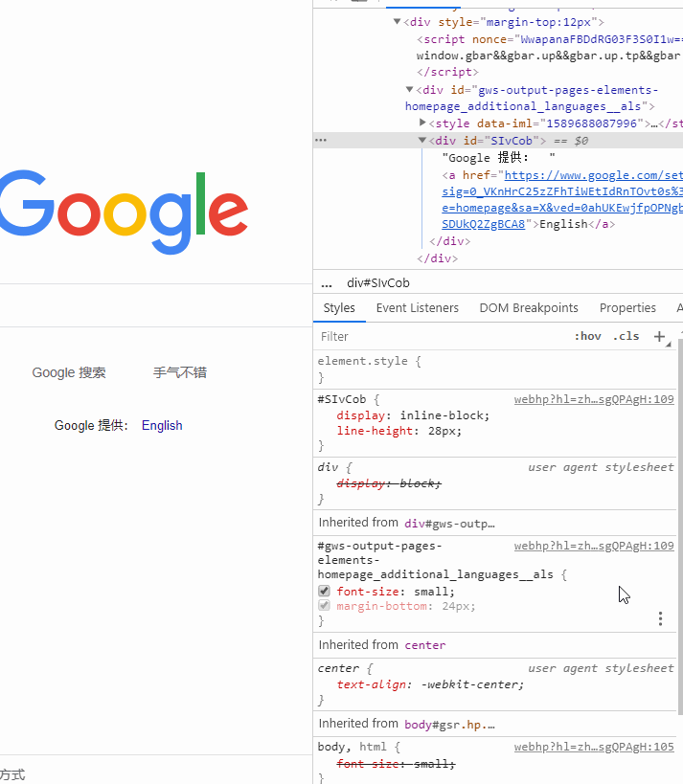Click the Styles pane vertical scrollbar
Viewport: 683px width, 784px height.
(x=680, y=527)
